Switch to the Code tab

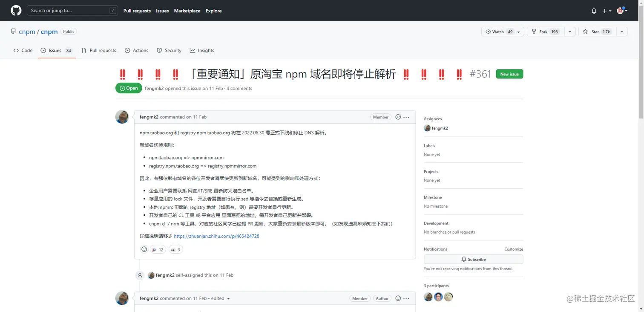coord(23,50)
